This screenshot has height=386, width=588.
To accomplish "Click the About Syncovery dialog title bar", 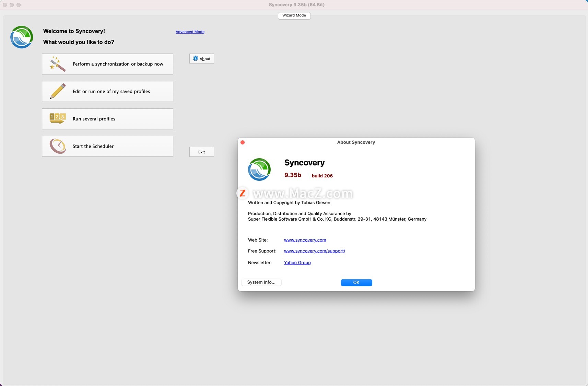I will tap(356, 142).
